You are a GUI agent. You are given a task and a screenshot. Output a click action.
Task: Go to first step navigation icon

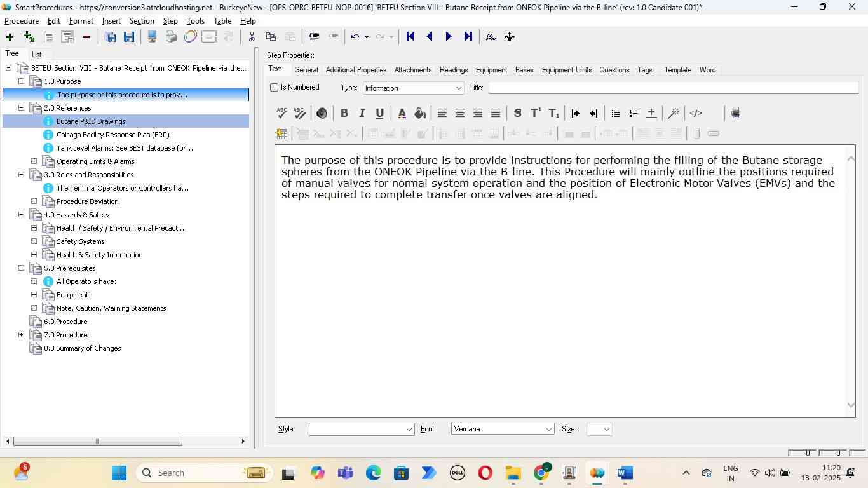410,37
